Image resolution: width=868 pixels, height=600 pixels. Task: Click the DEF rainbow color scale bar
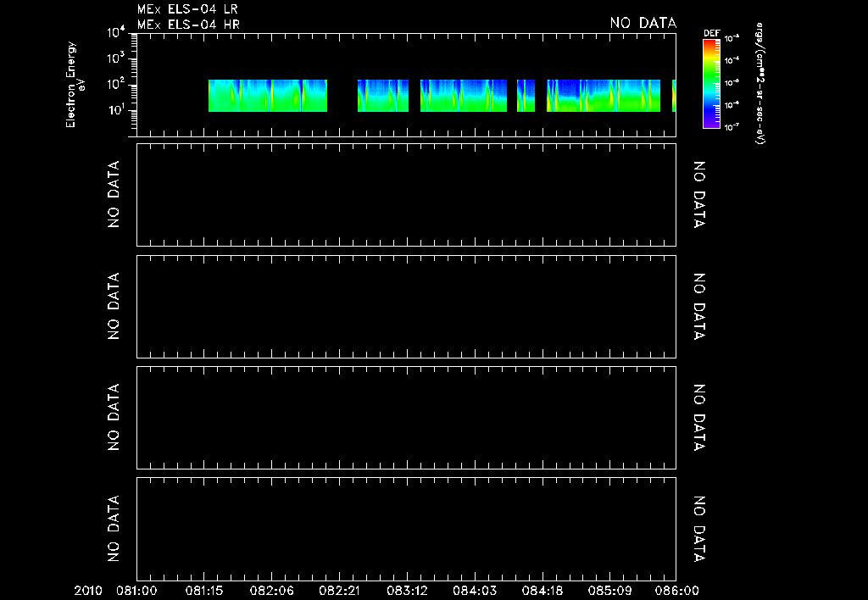[x=711, y=83]
